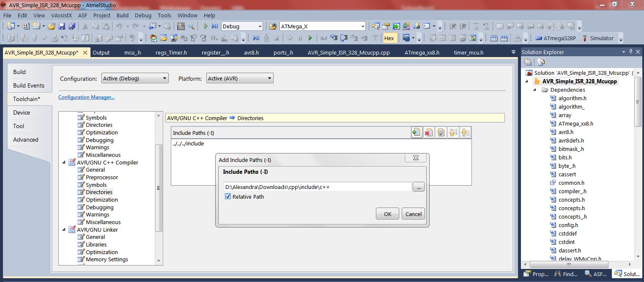Select the ../../../include path entry
This screenshot has width=644, height=282.
click(x=188, y=144)
